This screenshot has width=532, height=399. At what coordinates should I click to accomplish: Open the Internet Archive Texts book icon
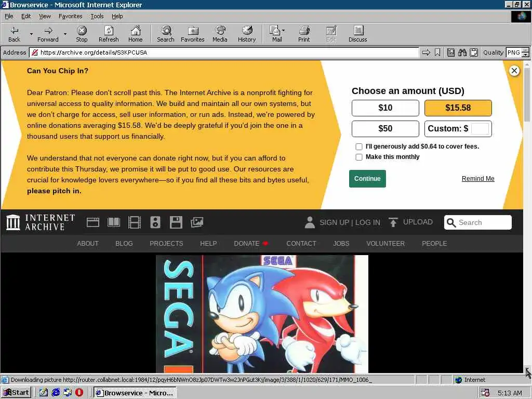click(x=114, y=222)
